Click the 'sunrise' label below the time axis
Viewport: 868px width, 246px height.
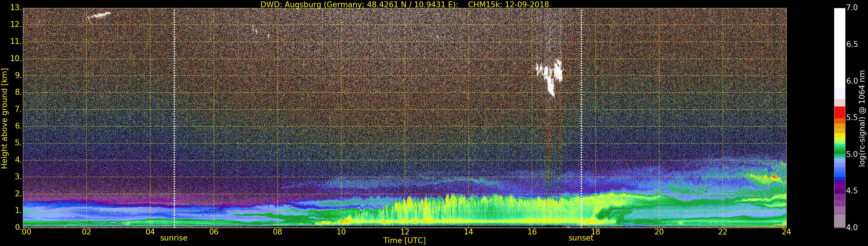(174, 238)
